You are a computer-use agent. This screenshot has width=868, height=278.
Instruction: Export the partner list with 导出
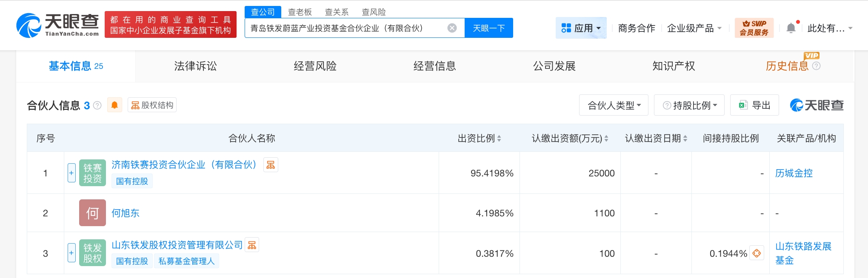(754, 105)
